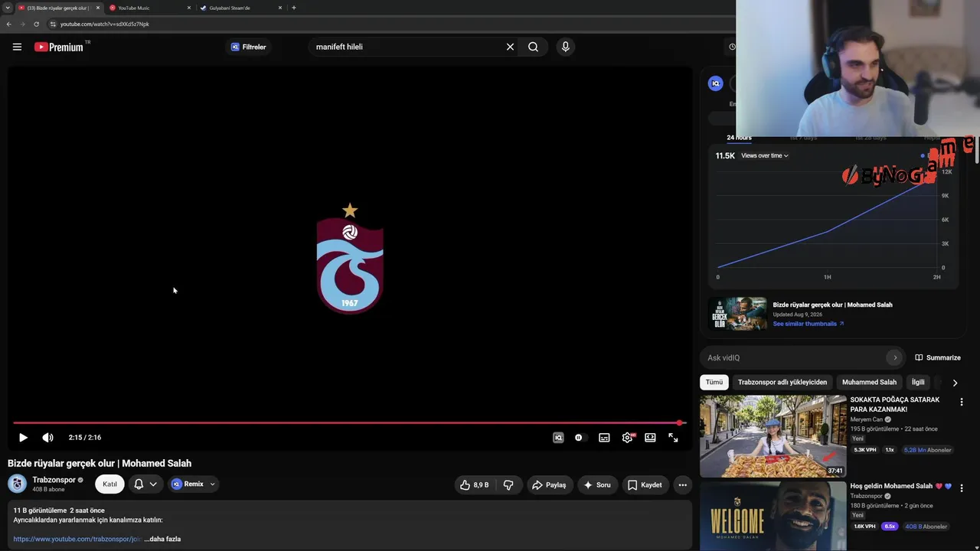This screenshot has width=980, height=551.
Task: Select the 'Tümü' filter chip
Action: [714, 382]
